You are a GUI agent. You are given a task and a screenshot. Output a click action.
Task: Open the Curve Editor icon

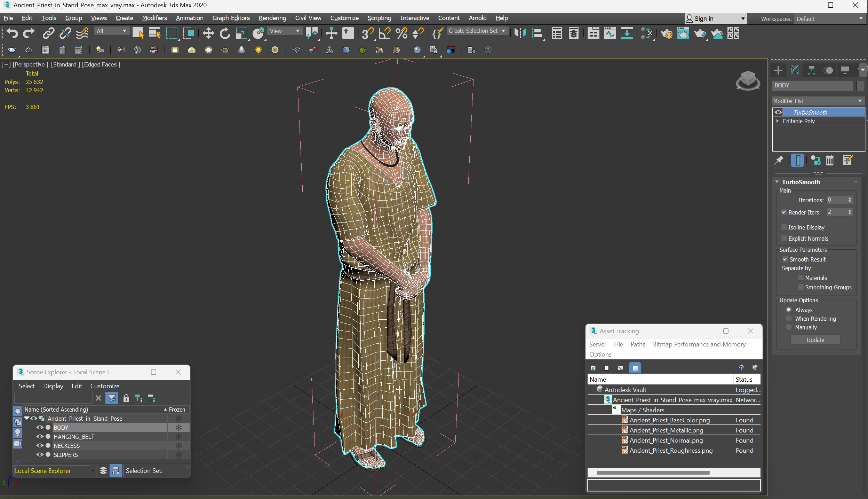(x=610, y=33)
